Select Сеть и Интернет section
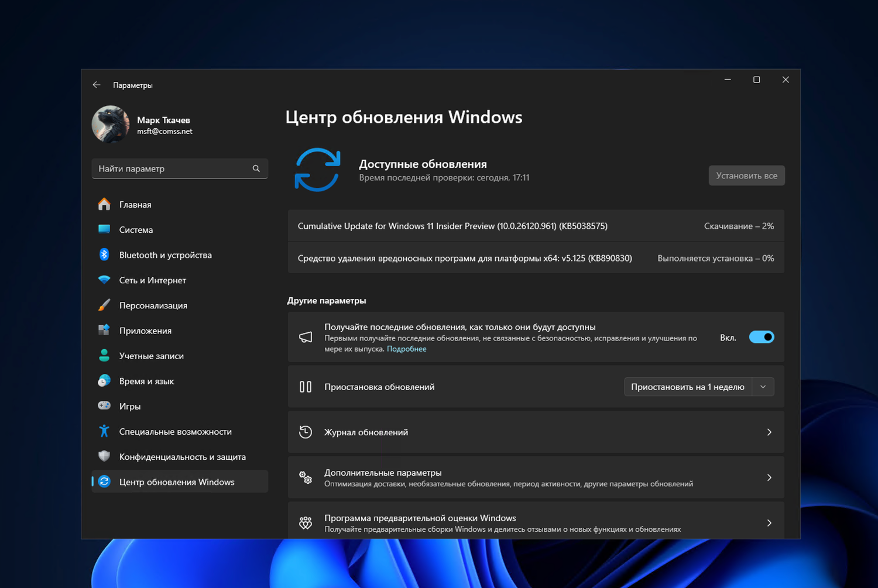This screenshot has height=588, width=878. [180, 280]
